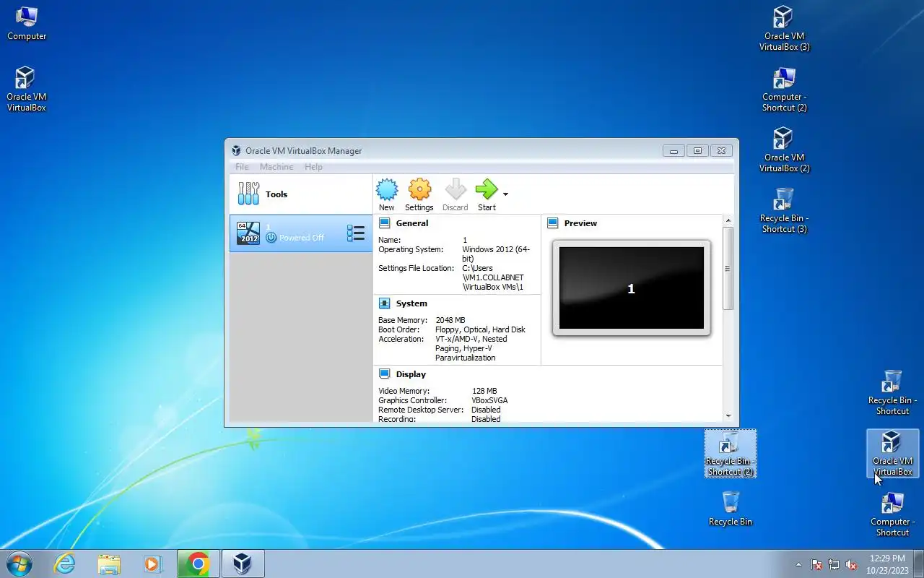Viewport: 924px width, 578px height.
Task: Select Oracle VM VirtualBox icon below Computer
Action: [27, 89]
